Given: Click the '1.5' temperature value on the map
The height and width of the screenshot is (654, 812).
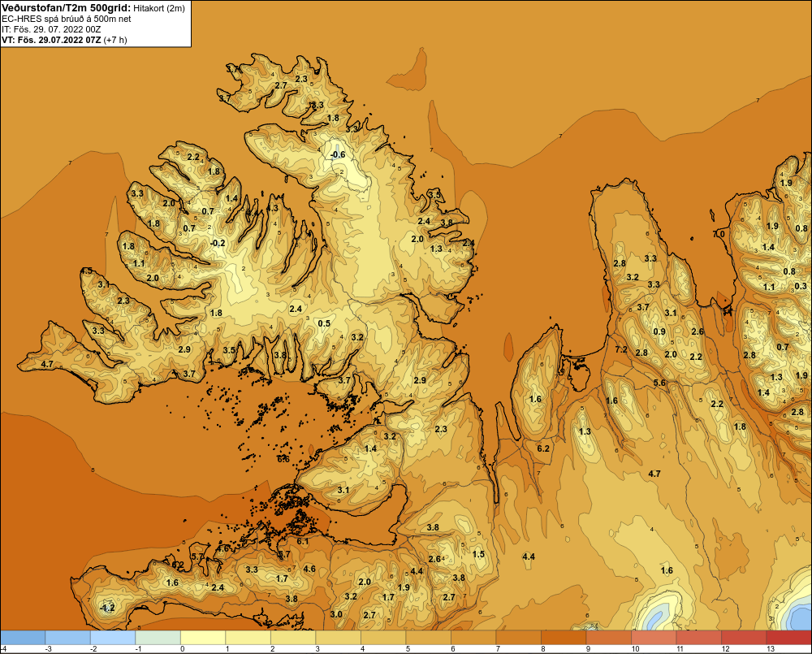Looking at the screenshot, I should tap(478, 554).
